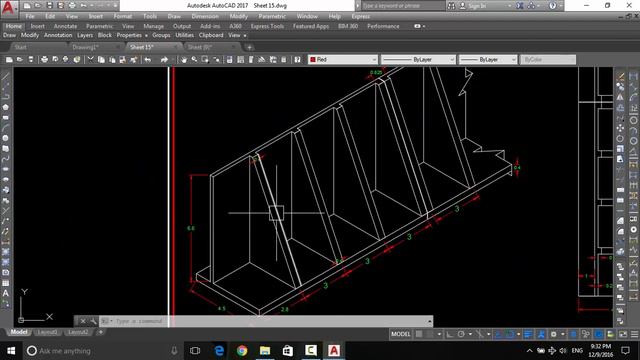Click the Annotation ribbon panel button
Screen dimensions: 640x360
click(x=58, y=36)
